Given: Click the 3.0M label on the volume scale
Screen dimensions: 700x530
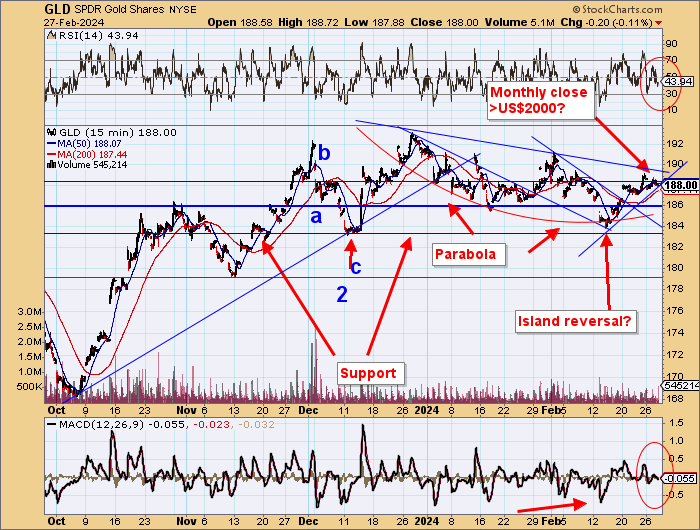Looking at the screenshot, I should point(30,312).
